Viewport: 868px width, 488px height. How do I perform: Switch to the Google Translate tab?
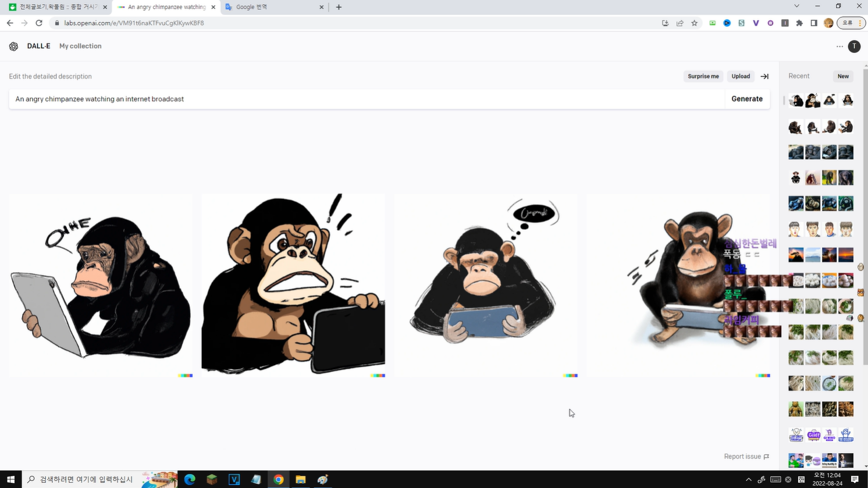coord(273,7)
